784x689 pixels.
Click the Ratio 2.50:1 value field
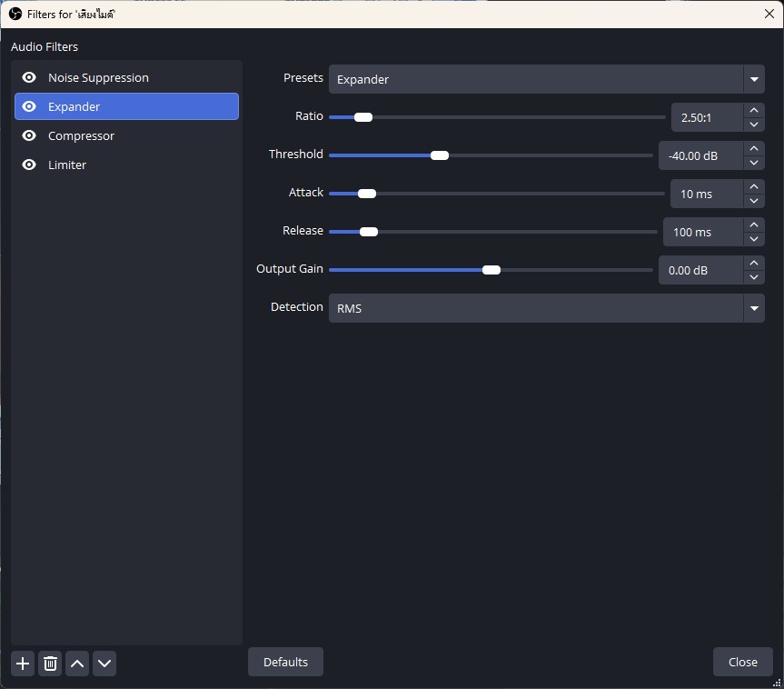pyautogui.click(x=707, y=117)
